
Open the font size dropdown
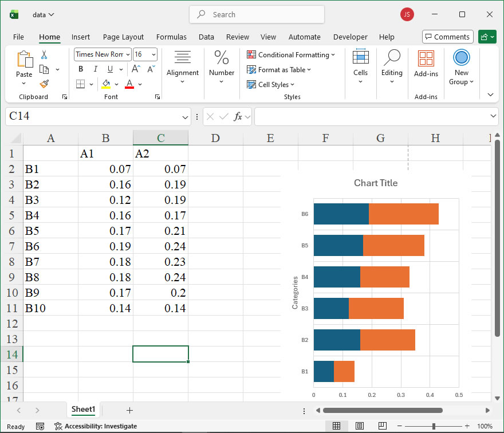[153, 54]
